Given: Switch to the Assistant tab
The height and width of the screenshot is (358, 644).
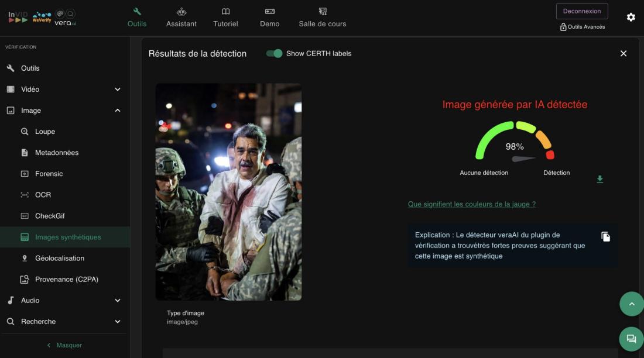Looking at the screenshot, I should (x=181, y=17).
